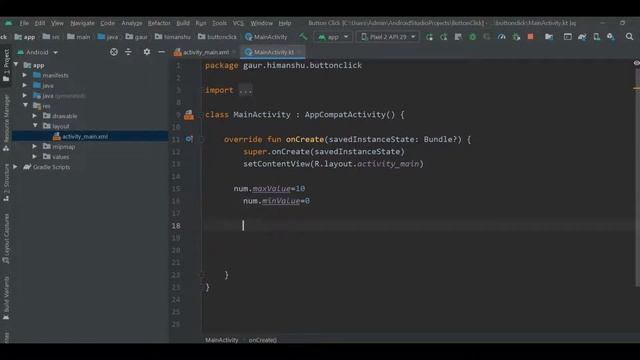Click the Project Structure folder icon

(549, 37)
